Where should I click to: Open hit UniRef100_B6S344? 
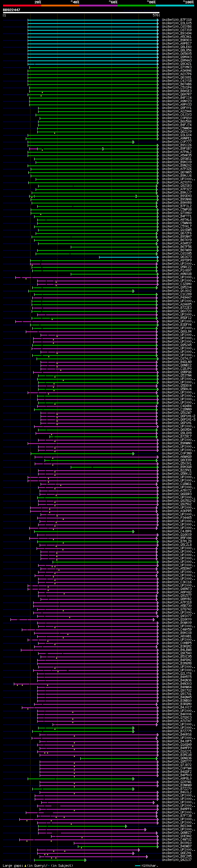click(176, 826)
